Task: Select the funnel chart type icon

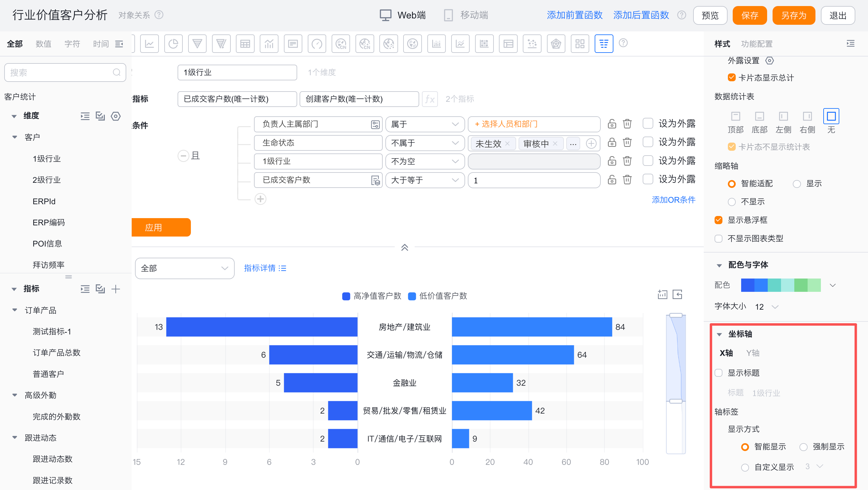Action: (197, 44)
